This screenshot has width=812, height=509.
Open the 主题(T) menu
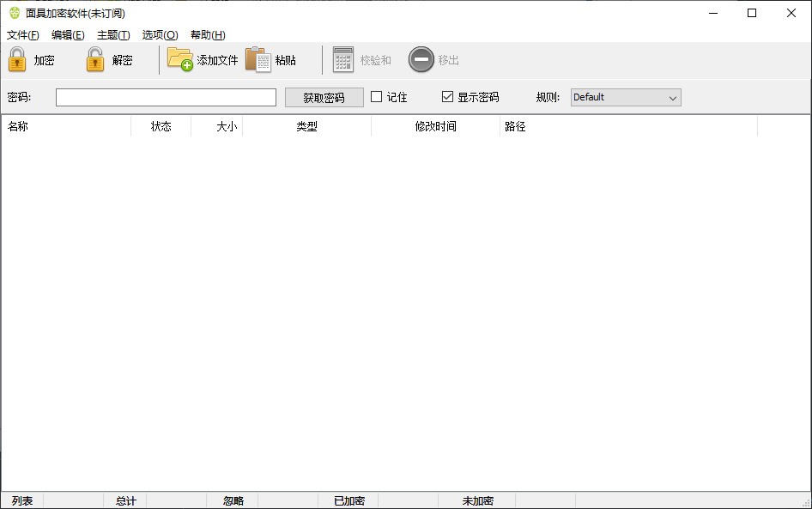113,35
